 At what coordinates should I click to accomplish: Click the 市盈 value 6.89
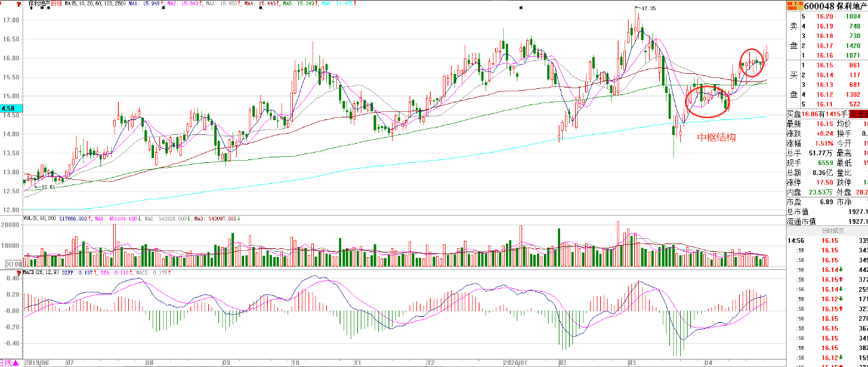point(828,202)
